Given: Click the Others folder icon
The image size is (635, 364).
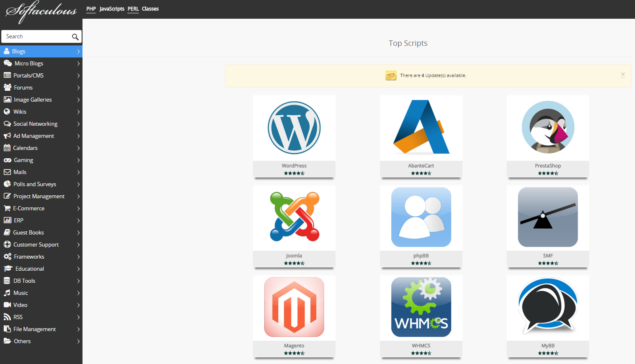Looking at the screenshot, I should tap(7, 341).
